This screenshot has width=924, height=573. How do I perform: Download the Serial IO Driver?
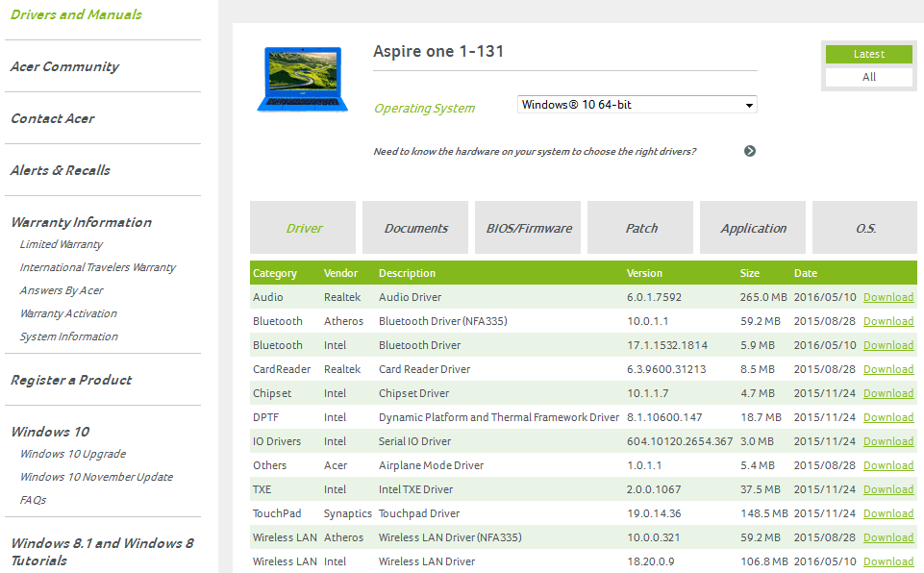tap(888, 441)
